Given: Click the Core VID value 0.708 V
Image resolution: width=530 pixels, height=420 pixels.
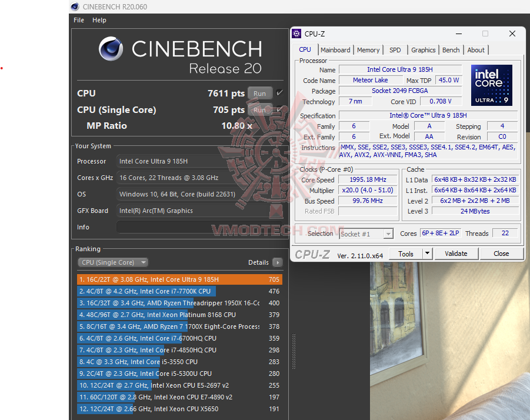Looking at the screenshot, I should [441, 101].
